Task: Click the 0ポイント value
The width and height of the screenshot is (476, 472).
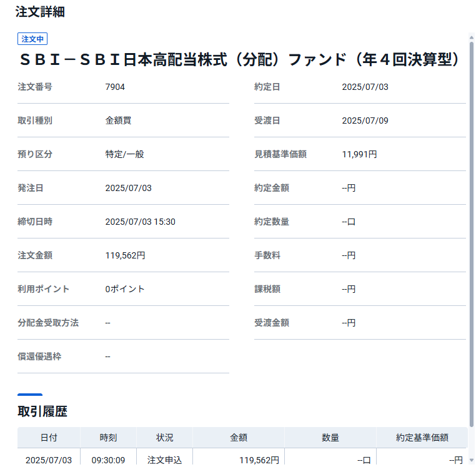Action: point(125,289)
